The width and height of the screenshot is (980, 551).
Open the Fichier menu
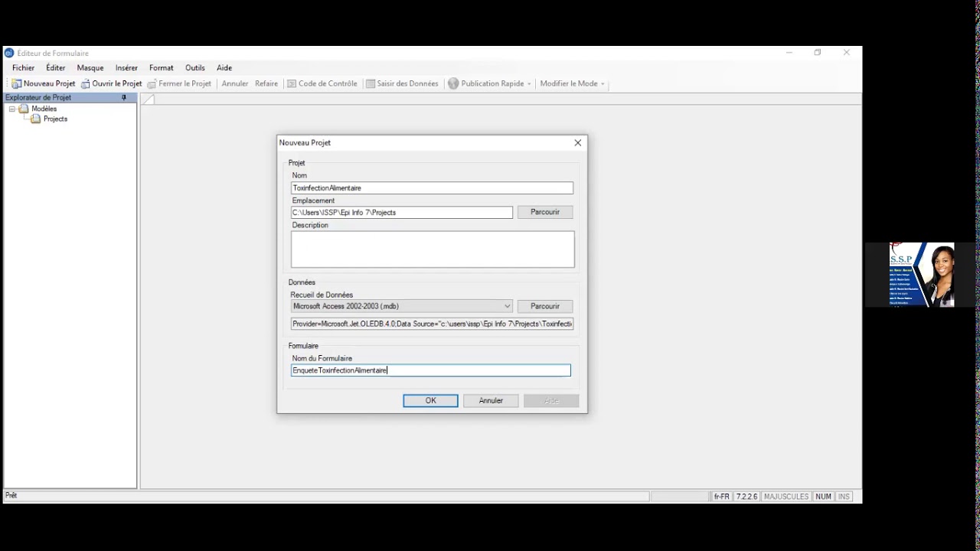[23, 68]
